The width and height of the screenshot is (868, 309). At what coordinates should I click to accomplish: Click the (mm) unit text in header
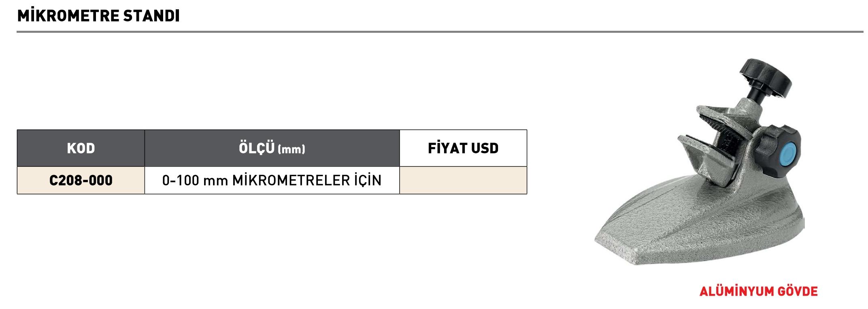coord(291,149)
